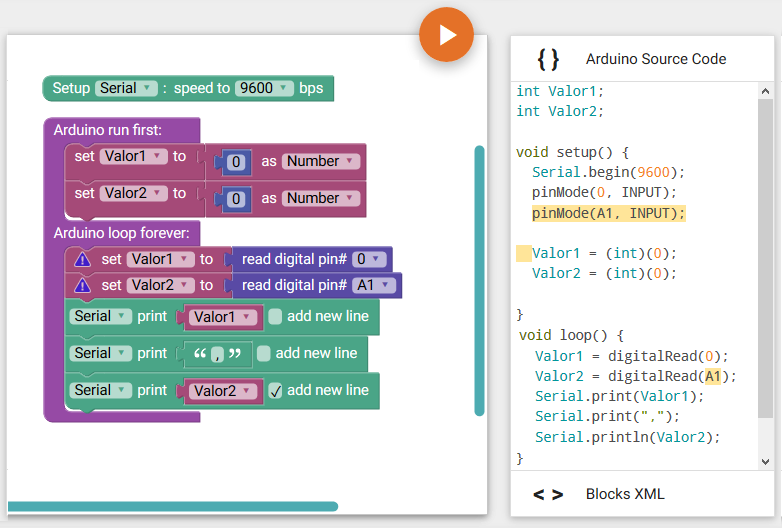Image resolution: width=782 pixels, height=528 pixels.
Task: Click the Valor2 = digitalRead(A1) code line
Action: (635, 376)
